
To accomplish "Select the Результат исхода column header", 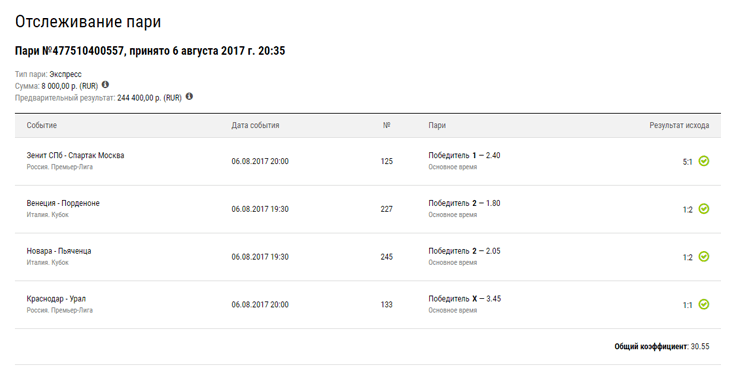I will click(x=679, y=125).
